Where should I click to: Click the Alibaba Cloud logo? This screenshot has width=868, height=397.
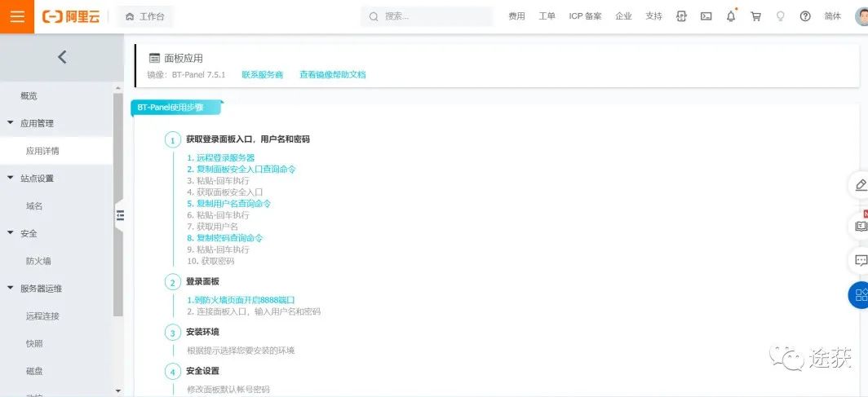point(71,16)
